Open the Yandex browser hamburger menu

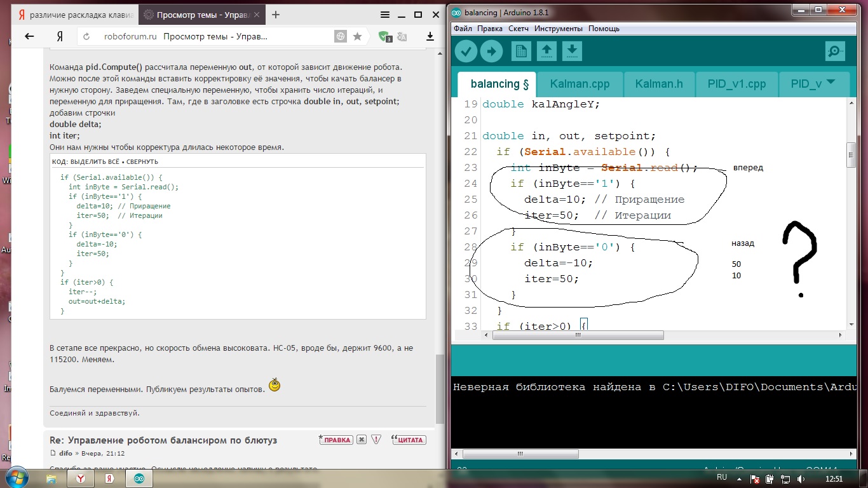tap(385, 15)
